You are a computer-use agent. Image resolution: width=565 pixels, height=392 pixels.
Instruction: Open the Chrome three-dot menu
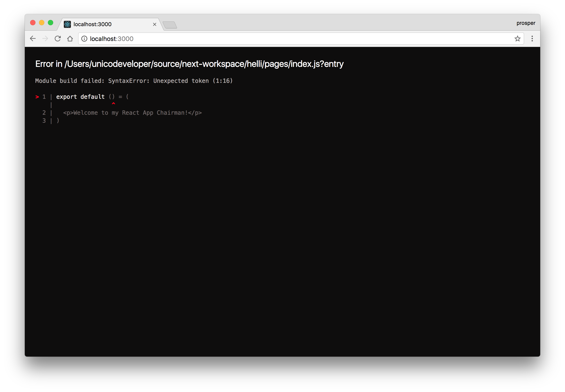532,39
